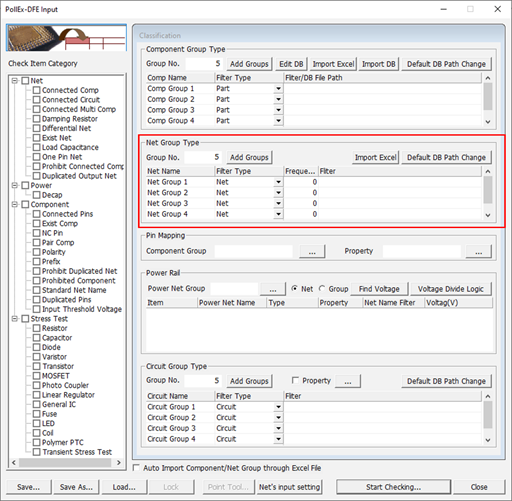Image resolution: width=512 pixels, height=501 pixels.
Task: Click the Power Net Name column header
Action: 232,303
